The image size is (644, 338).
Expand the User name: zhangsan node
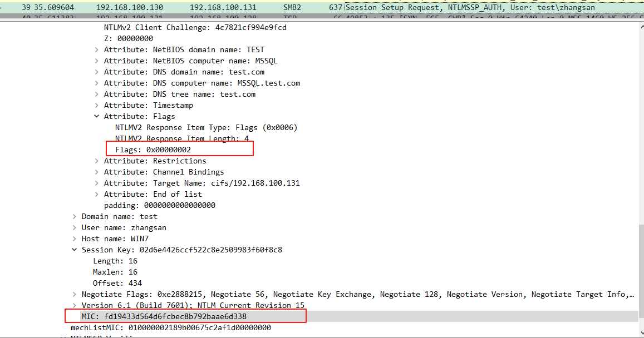coord(75,227)
